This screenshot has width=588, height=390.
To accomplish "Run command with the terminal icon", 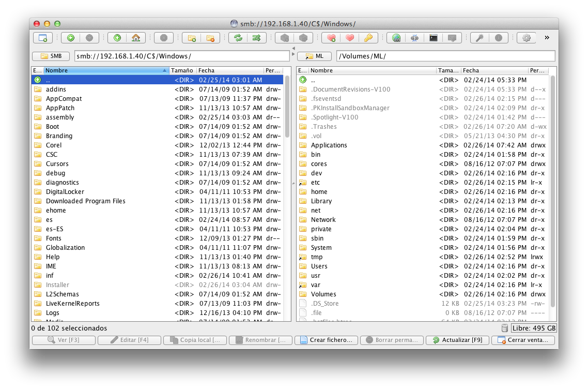I will point(434,38).
